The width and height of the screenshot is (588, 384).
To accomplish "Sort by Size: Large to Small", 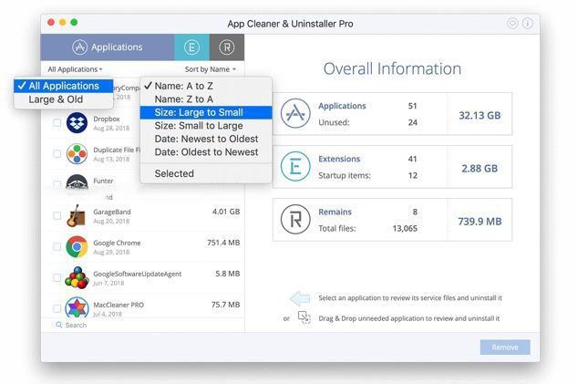I will (x=206, y=112).
